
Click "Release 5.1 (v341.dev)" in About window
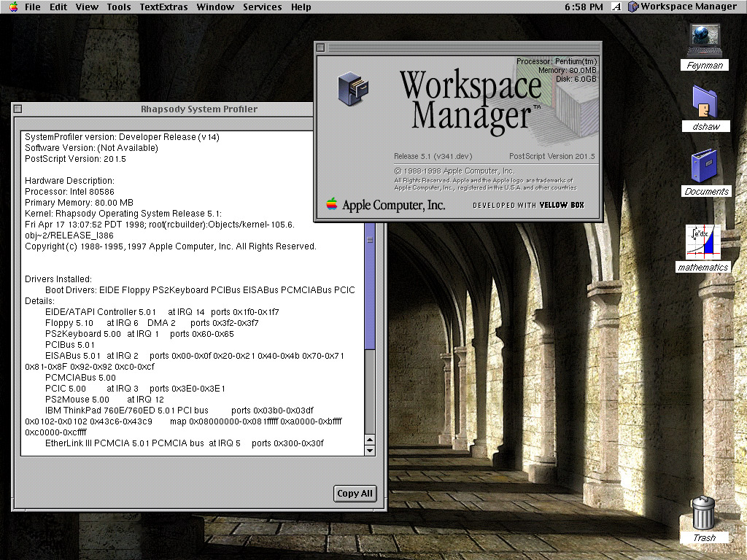coord(433,156)
